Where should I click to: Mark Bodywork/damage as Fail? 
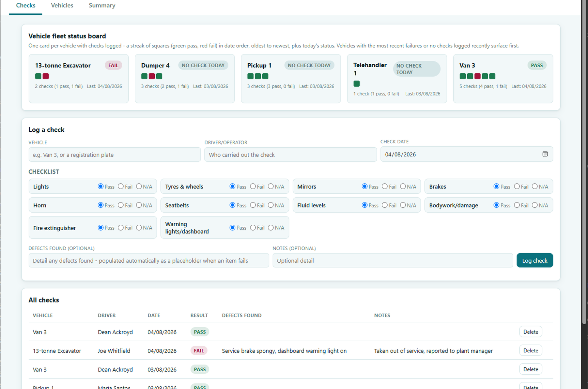pos(517,205)
